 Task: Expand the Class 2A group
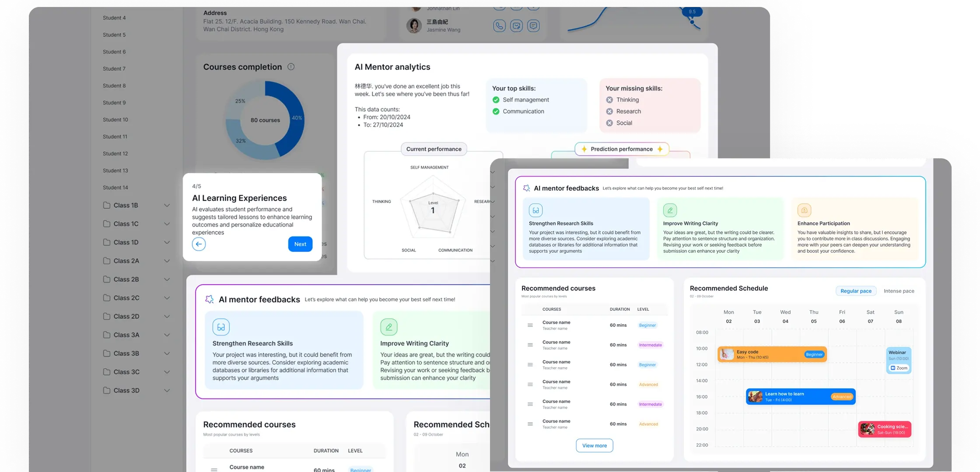point(167,261)
